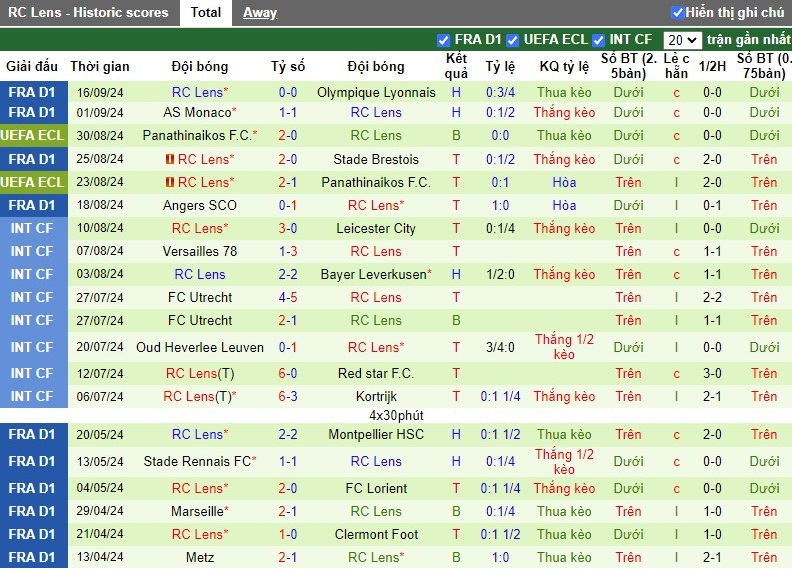The height and width of the screenshot is (571, 792).
Task: Open Angers SCO team link
Action: click(200, 205)
